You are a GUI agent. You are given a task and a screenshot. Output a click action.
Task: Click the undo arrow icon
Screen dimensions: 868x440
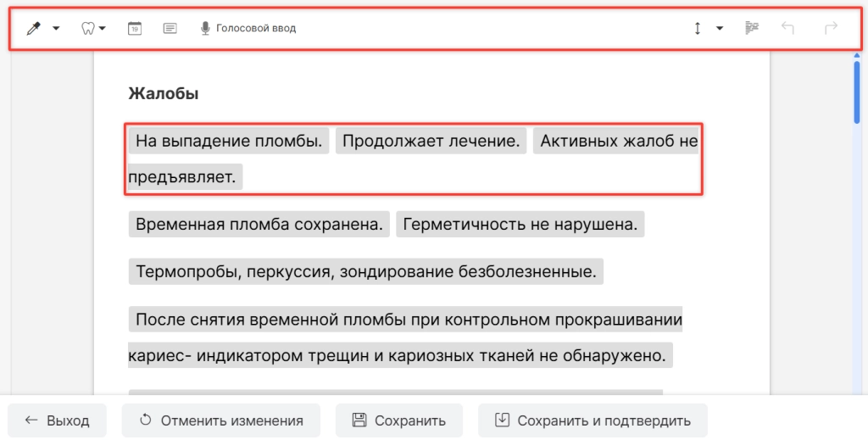(x=787, y=28)
